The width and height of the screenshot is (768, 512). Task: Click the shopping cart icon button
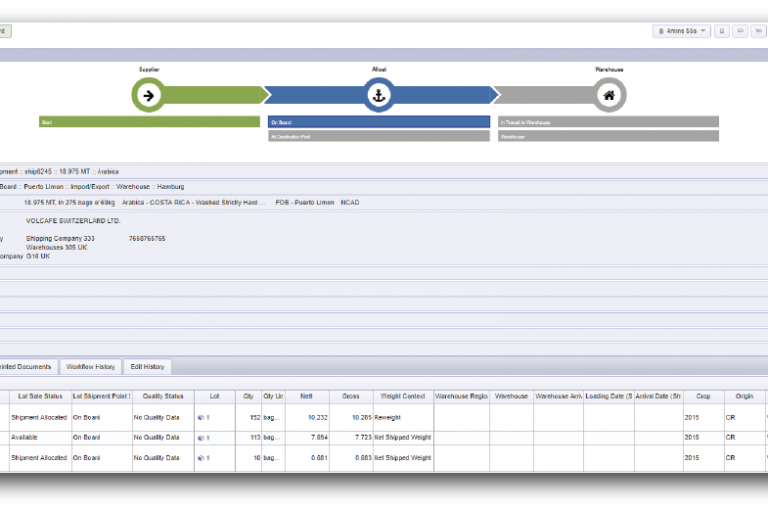757,31
